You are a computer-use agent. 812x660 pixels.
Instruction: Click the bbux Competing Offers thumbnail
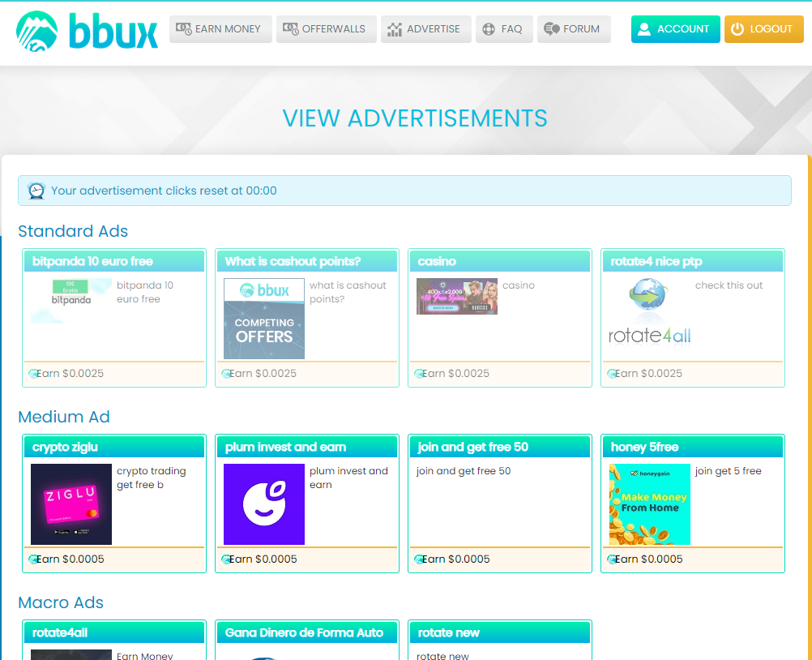[264, 319]
